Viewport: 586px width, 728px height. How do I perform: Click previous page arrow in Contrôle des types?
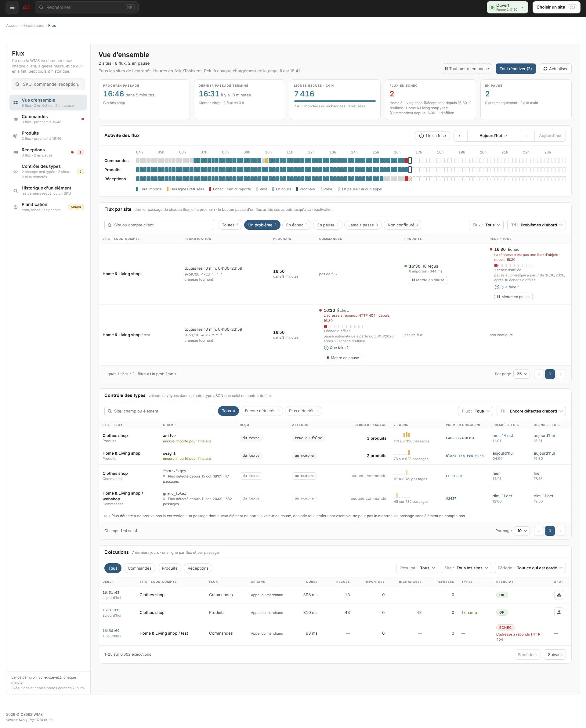(539, 531)
